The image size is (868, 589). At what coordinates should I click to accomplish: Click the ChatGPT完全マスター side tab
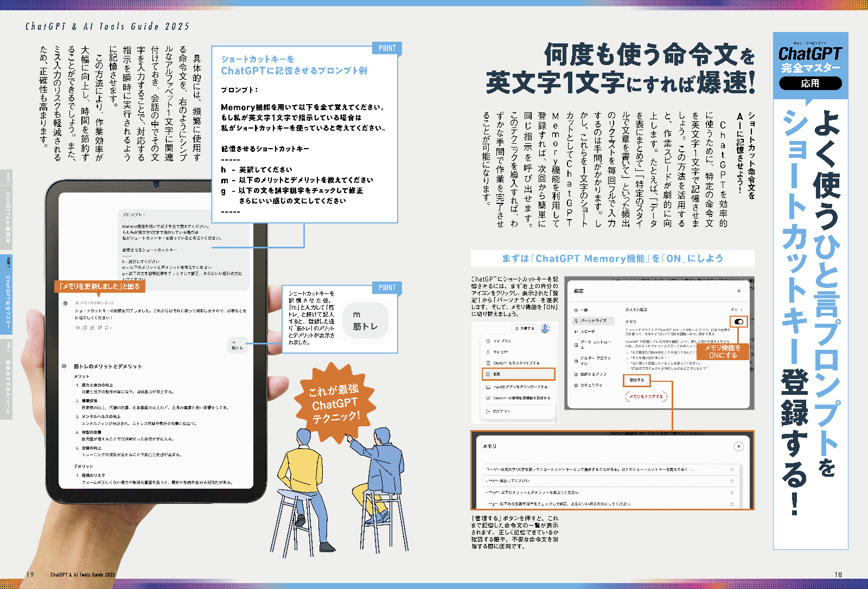click(7, 294)
